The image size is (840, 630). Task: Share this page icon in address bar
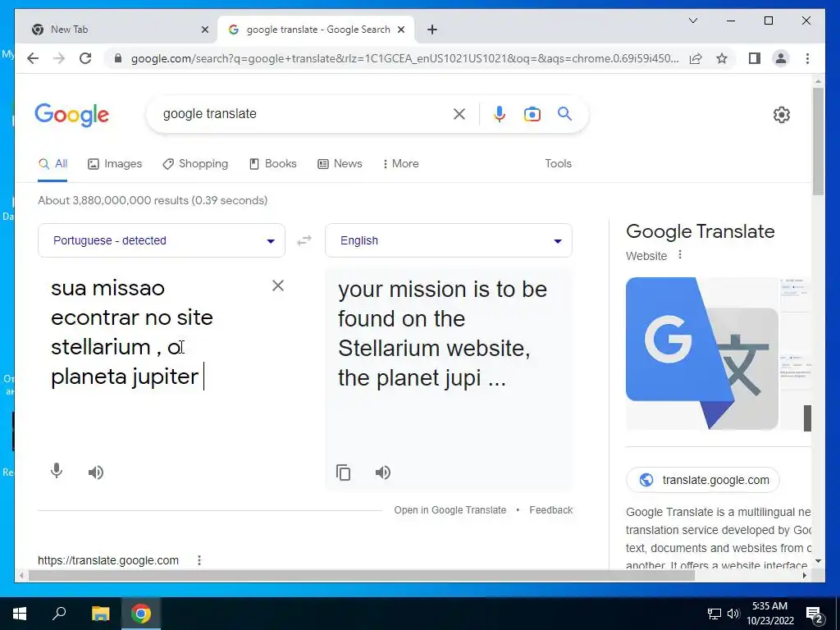tap(696, 58)
